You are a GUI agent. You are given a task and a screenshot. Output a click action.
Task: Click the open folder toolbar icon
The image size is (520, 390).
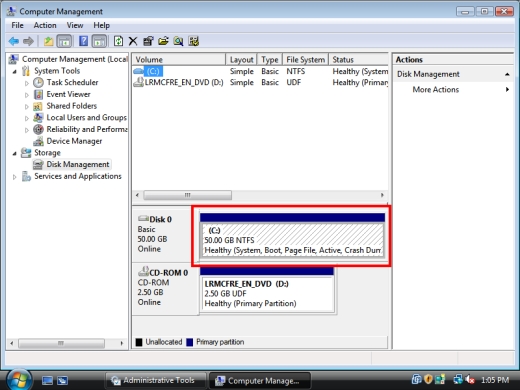pos(163,41)
